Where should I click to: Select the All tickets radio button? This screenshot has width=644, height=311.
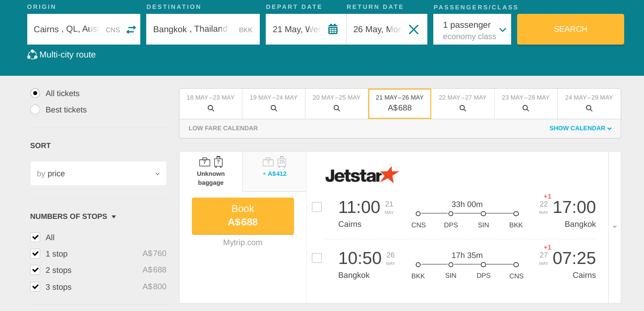35,93
